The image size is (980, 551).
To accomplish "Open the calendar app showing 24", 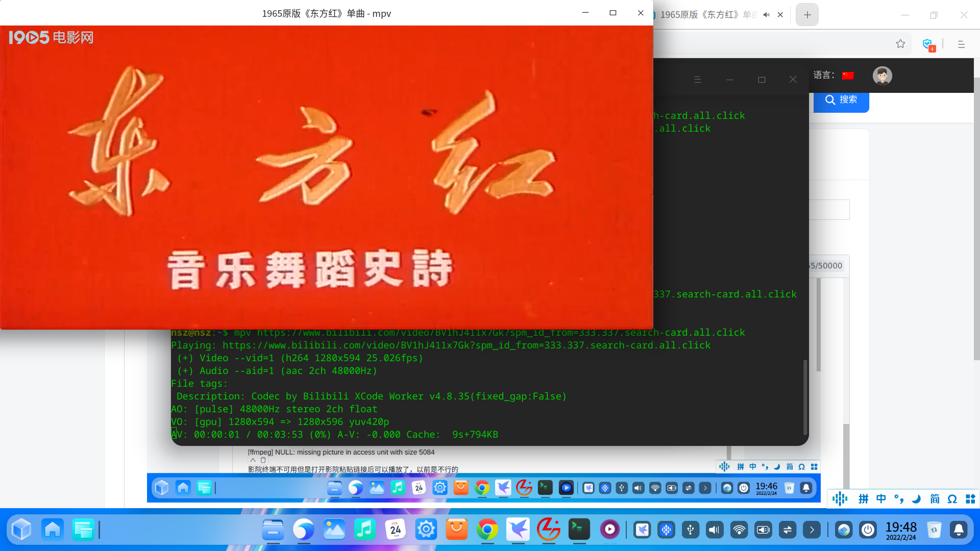I will [396, 530].
